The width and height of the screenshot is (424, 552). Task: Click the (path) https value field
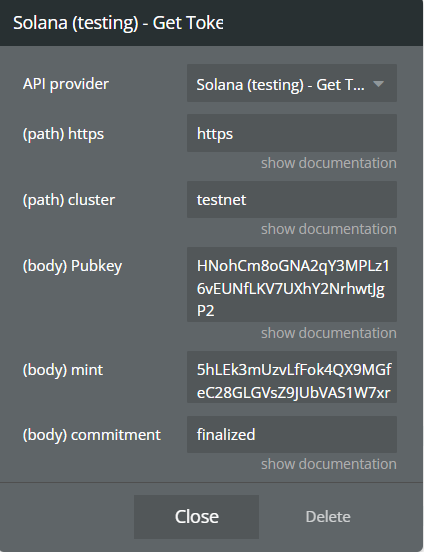point(292,133)
